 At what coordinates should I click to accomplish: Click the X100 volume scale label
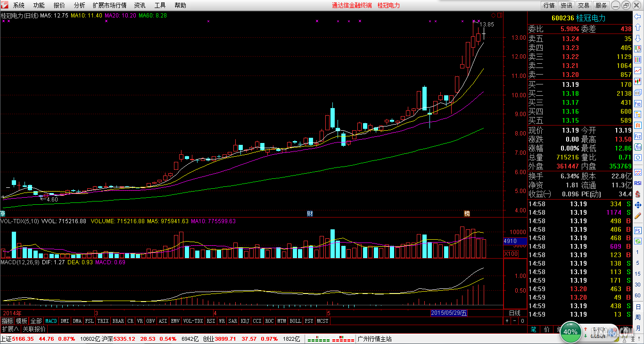[x=511, y=253]
